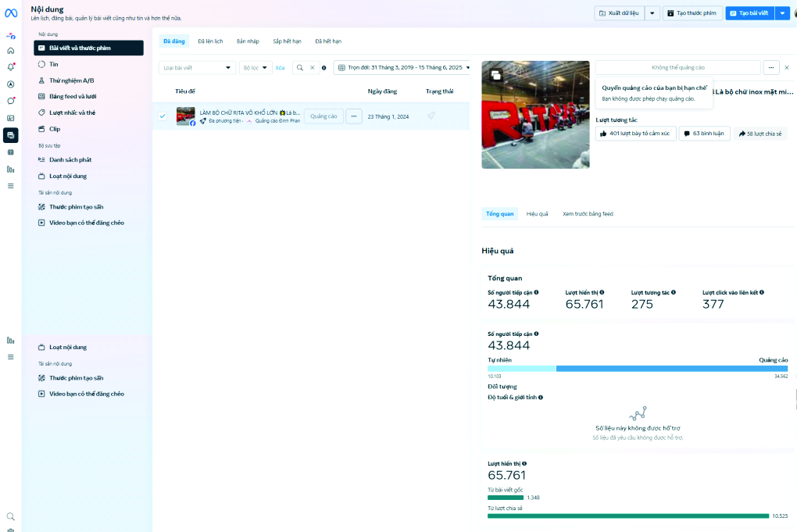Viewport: 797px width, 532px height.
Task: Open three-dot menu beside Không thể quảng cáo
Action: [771, 68]
